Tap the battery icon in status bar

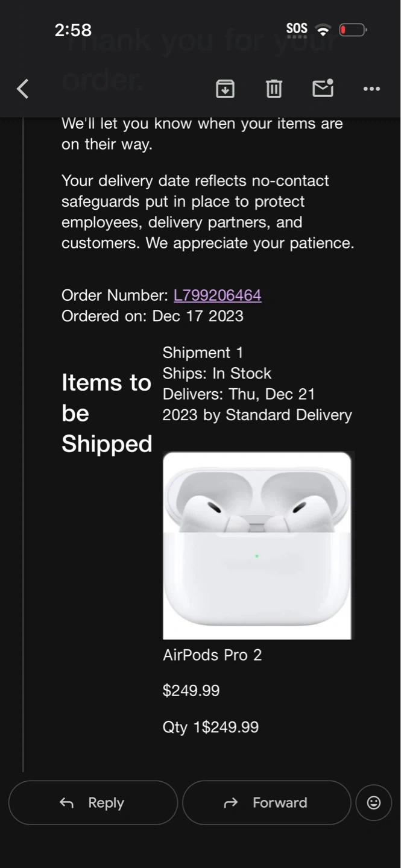click(353, 30)
